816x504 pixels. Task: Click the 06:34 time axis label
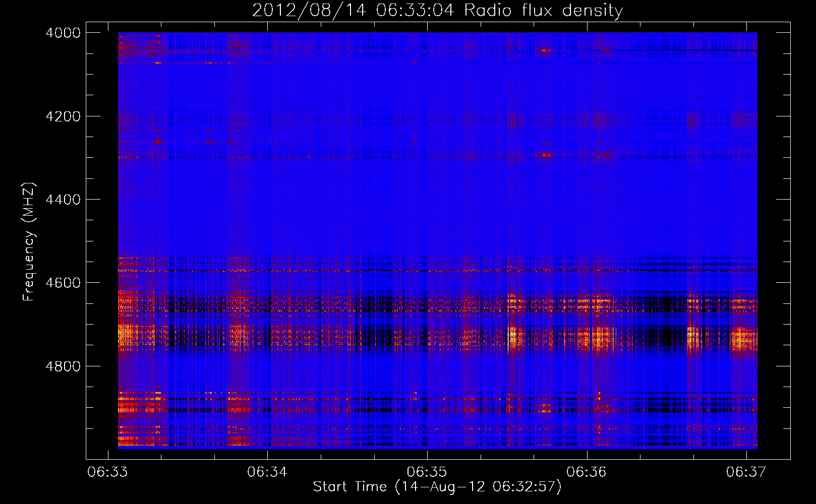tap(267, 472)
